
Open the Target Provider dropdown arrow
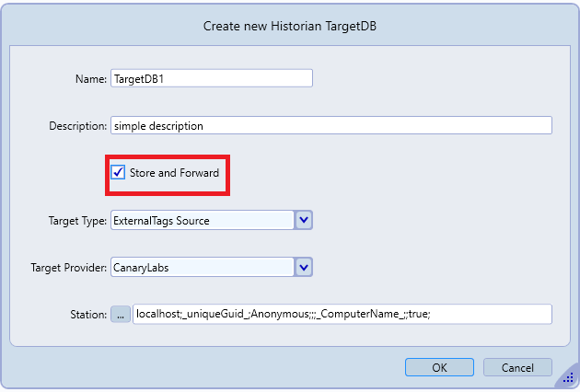(x=305, y=268)
